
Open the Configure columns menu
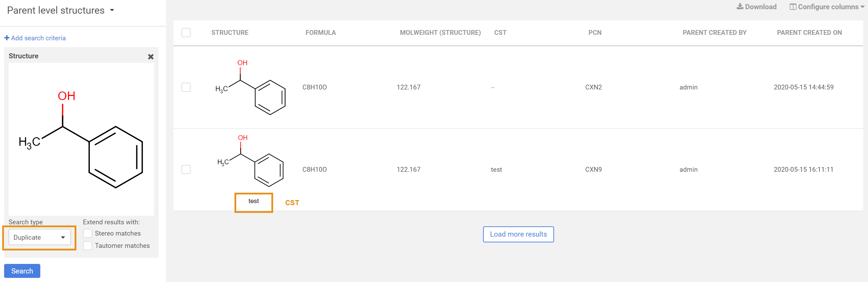[x=827, y=7]
